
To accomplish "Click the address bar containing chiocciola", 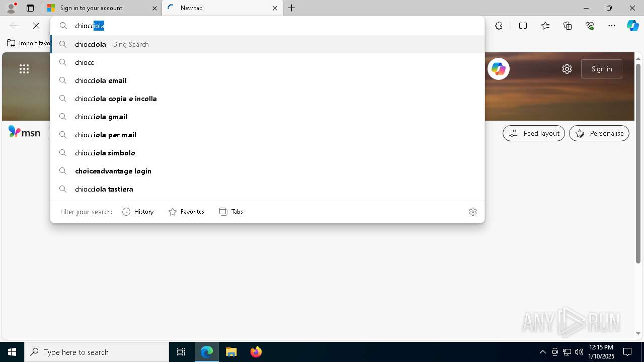I will click(x=268, y=26).
